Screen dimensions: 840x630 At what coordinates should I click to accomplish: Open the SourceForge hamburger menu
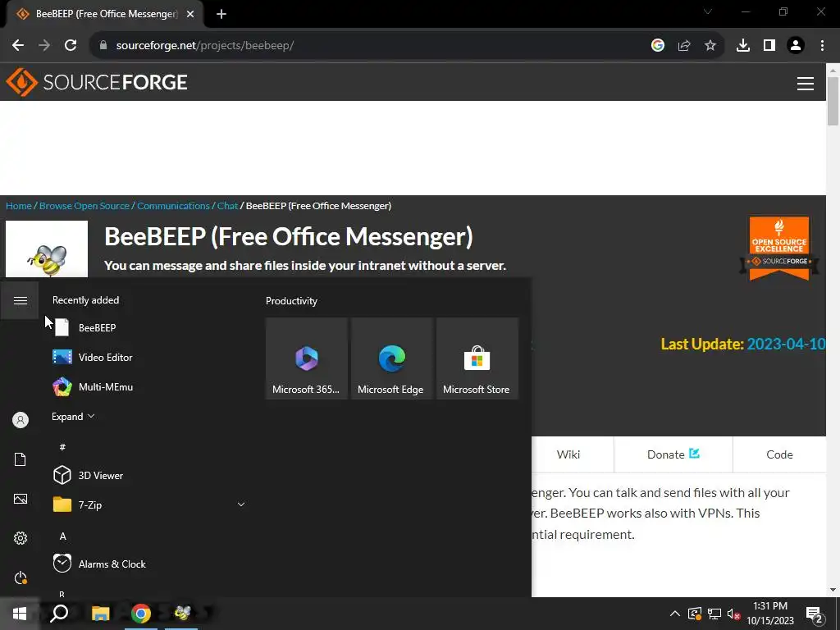tap(805, 83)
